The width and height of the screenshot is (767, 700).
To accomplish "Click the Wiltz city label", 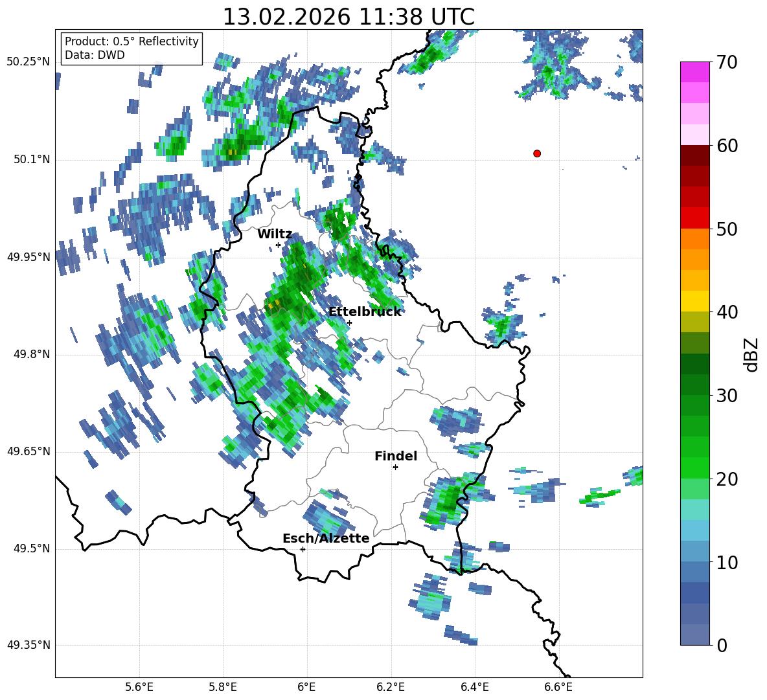I will tap(275, 234).
